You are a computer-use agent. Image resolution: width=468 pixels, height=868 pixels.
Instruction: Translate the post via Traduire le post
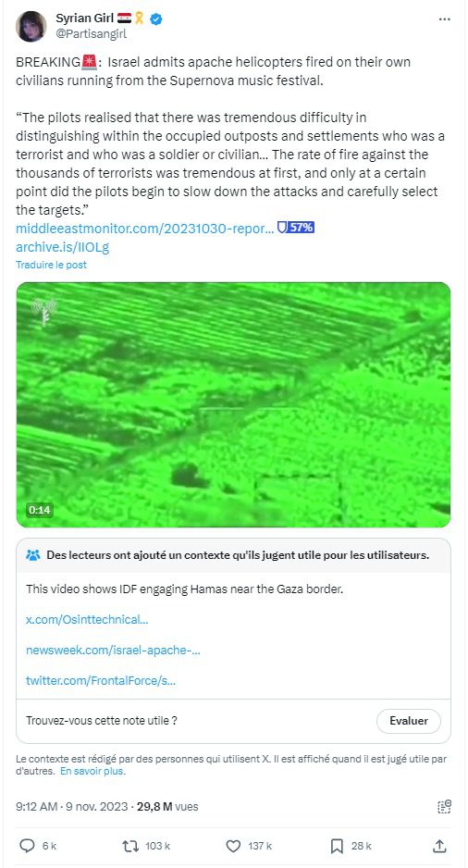(x=51, y=265)
